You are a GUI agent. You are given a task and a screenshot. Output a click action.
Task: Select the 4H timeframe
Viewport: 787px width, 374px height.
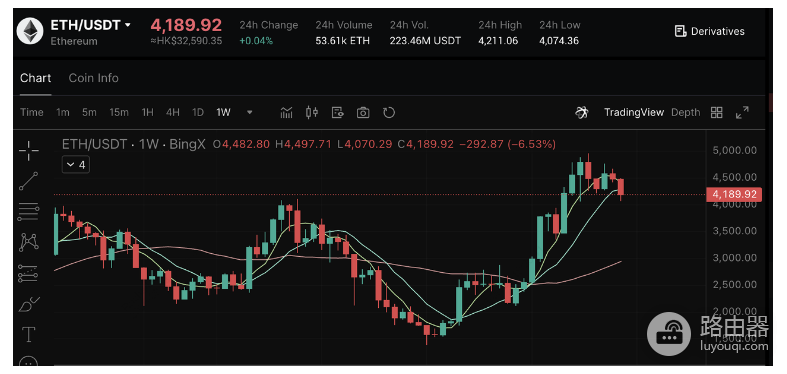(173, 112)
